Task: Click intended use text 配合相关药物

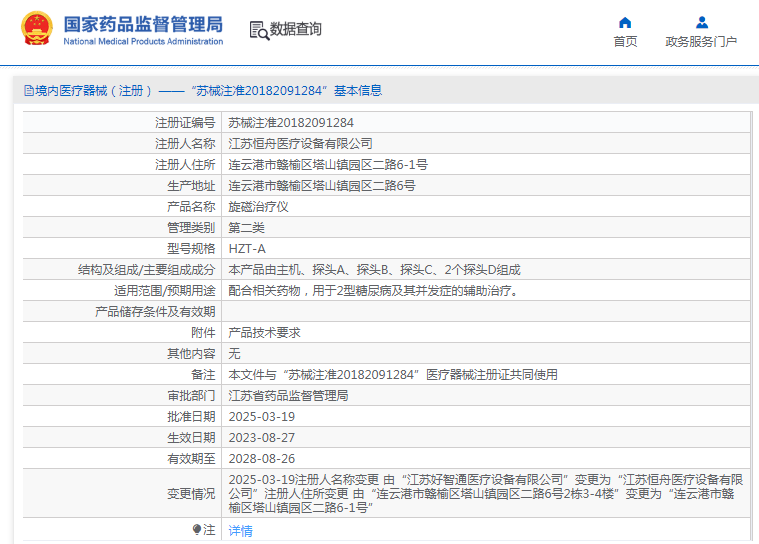Action: [x=373, y=291]
